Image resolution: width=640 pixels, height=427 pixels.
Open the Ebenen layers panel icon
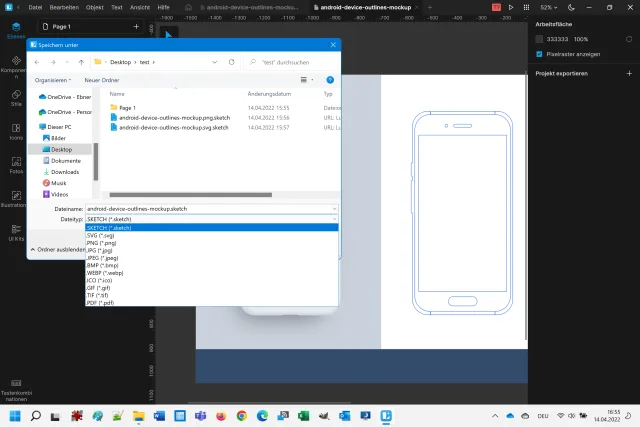(x=15, y=27)
